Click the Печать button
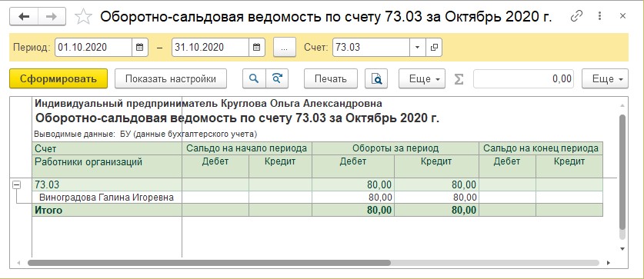This screenshot has height=279, width=644. tap(331, 78)
